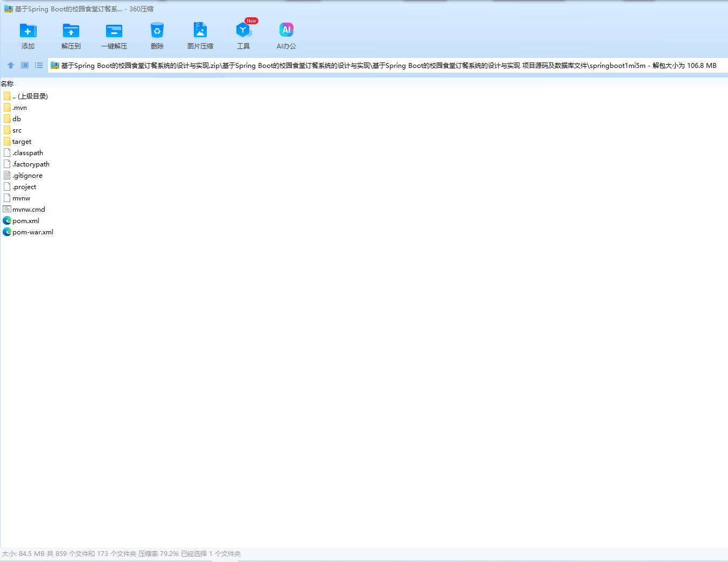The height and width of the screenshot is (562, 728).
Task: Select the '.gitignore' file name
Action: tap(27, 176)
